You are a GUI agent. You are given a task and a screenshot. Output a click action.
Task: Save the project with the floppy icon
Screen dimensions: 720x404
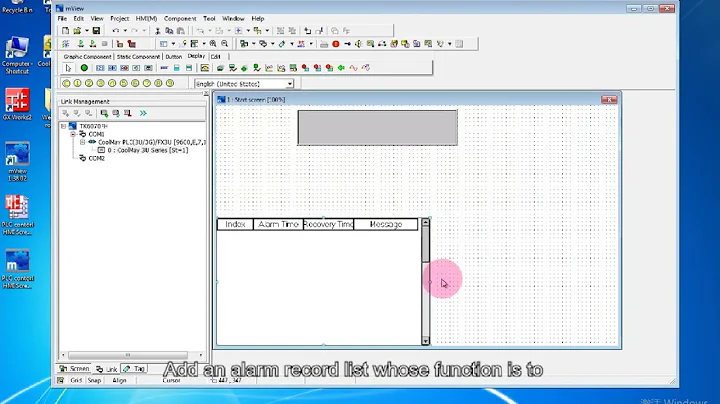(x=96, y=31)
